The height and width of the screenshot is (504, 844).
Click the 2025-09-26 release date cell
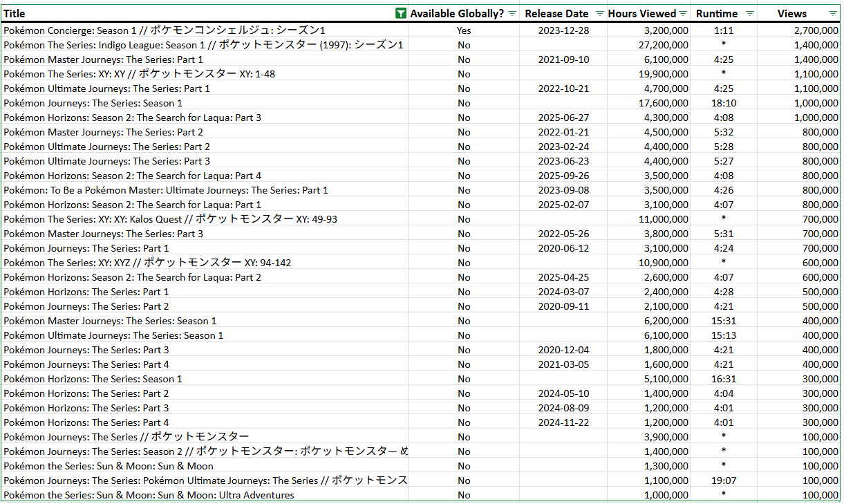(563, 176)
